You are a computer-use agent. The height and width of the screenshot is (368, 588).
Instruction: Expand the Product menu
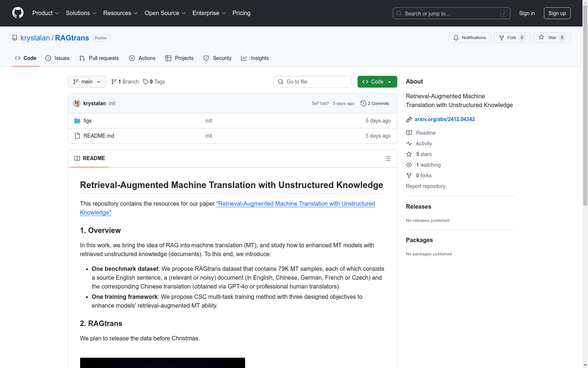tap(46, 13)
